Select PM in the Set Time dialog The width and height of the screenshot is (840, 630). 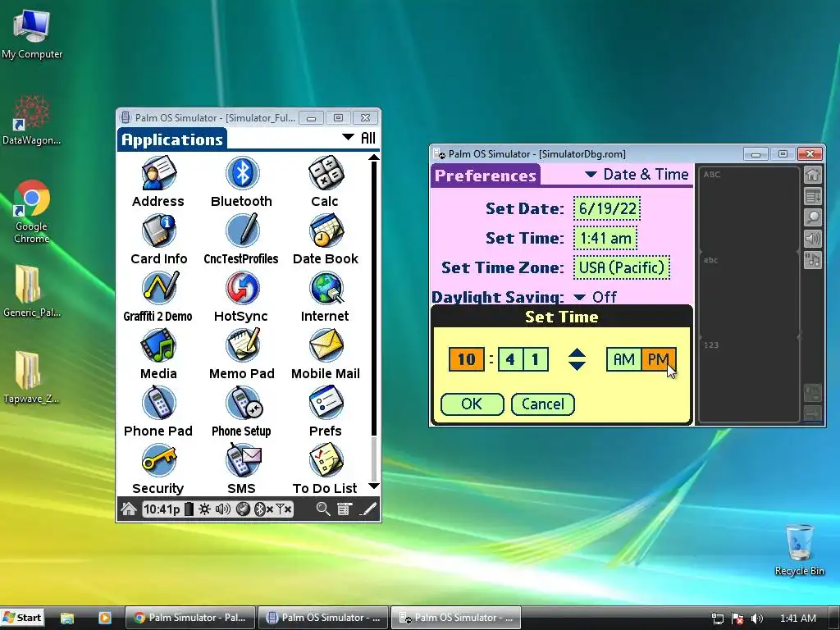pos(659,359)
